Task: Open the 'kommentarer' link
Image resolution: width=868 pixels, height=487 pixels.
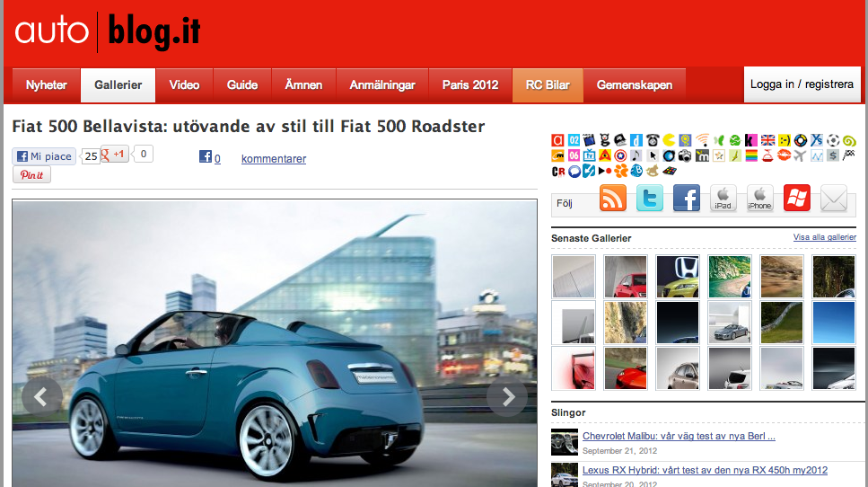Action: [x=274, y=159]
